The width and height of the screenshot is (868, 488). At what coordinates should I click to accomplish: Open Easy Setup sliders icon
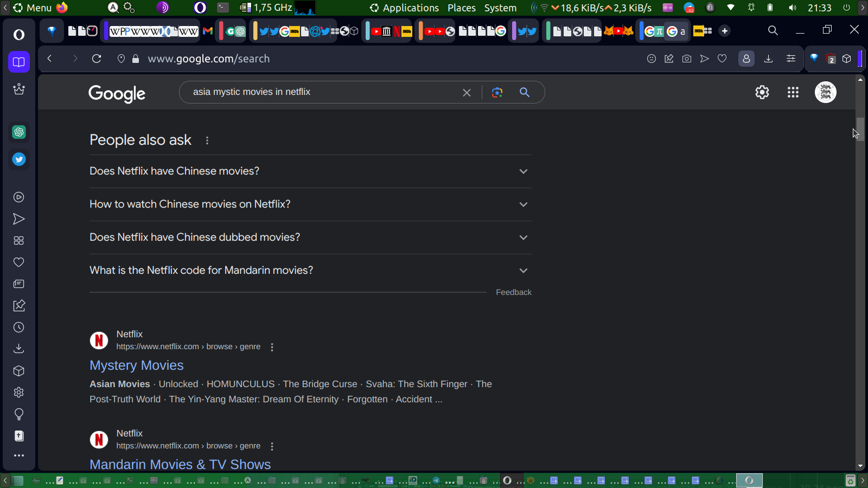point(791,59)
